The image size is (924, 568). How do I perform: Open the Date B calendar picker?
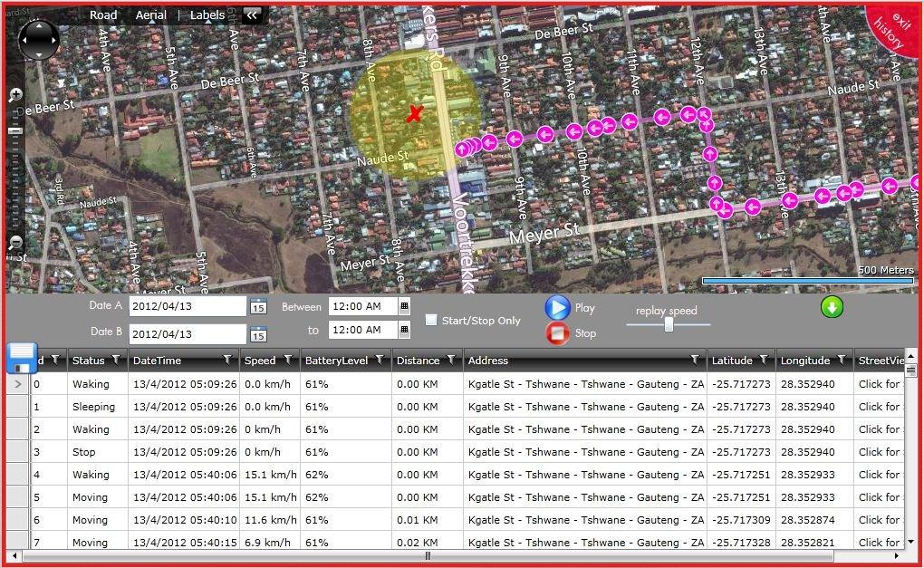(258, 334)
